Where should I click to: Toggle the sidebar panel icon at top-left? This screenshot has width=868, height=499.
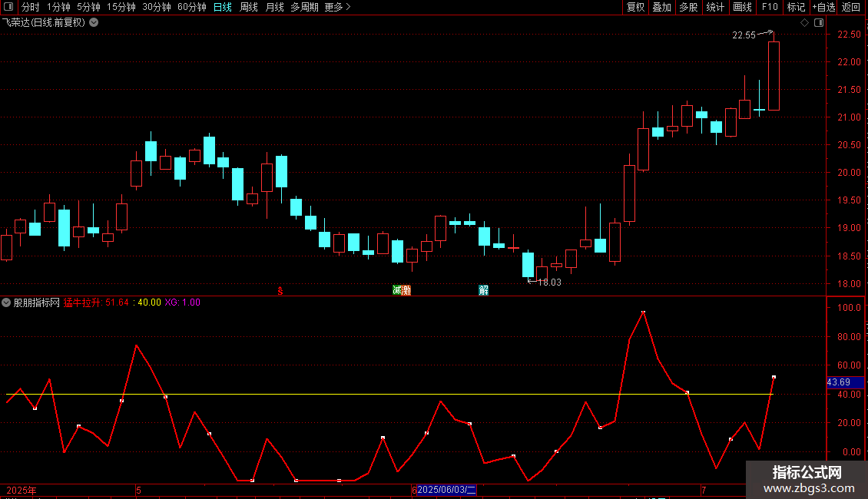(x=8, y=7)
